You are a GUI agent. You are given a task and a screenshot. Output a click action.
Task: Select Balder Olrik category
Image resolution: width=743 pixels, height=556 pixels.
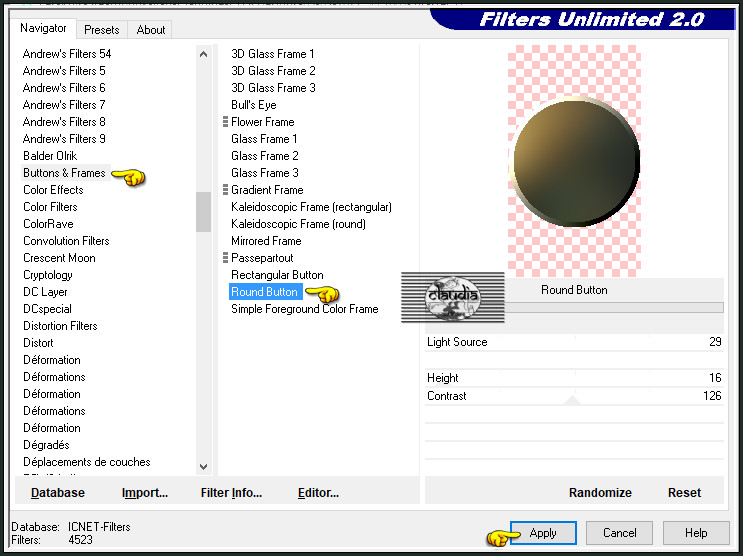(x=50, y=156)
